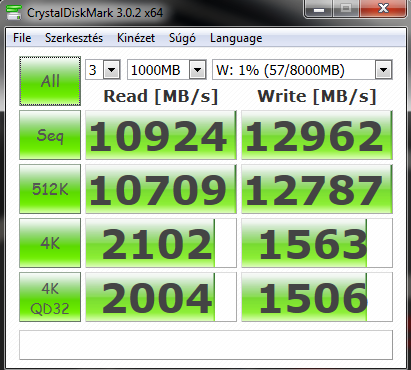Expand the W: drive selection dropdown

(x=383, y=70)
